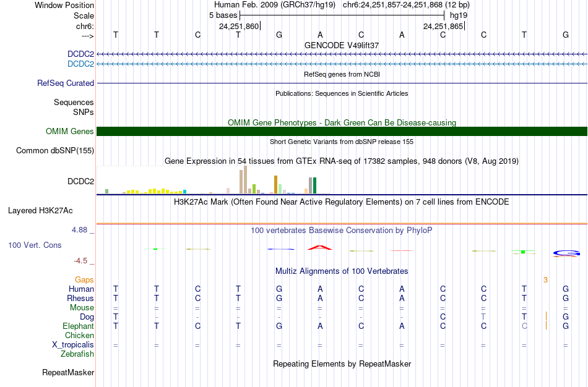Click the DCDC2 label beside the GTEx chart
Screen dimensions: 588x387
pyautogui.click(x=80, y=181)
